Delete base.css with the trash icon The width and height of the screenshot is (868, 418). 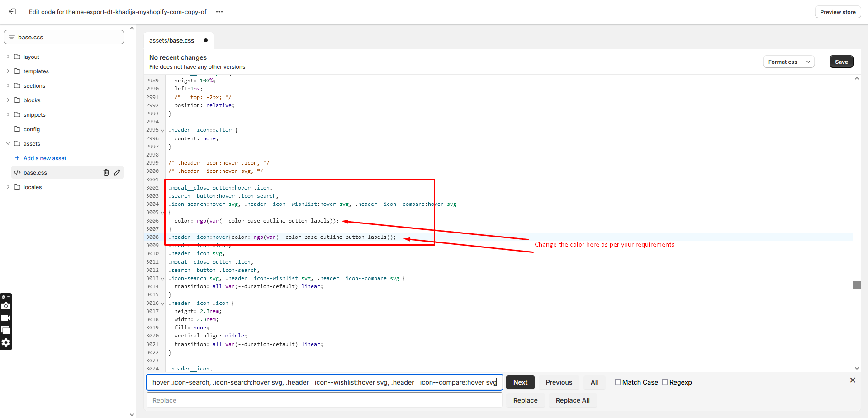point(106,172)
